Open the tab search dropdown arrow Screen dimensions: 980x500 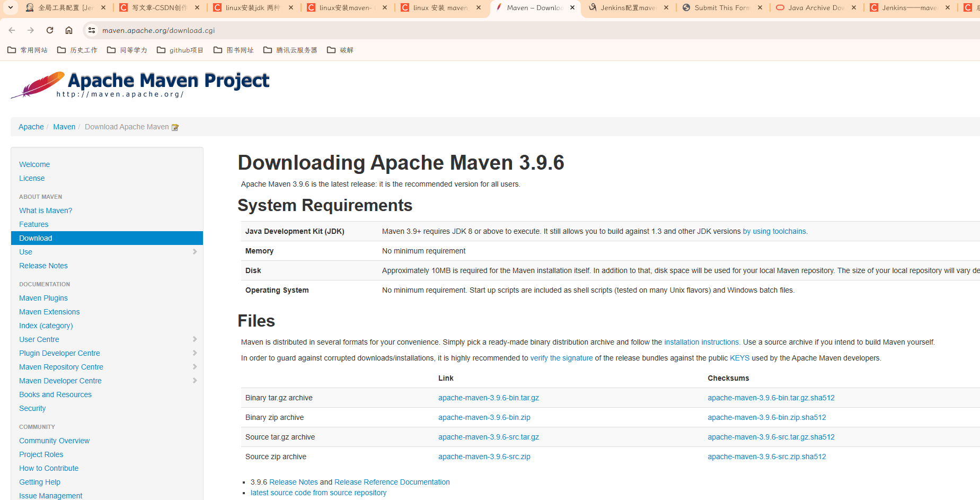point(10,7)
